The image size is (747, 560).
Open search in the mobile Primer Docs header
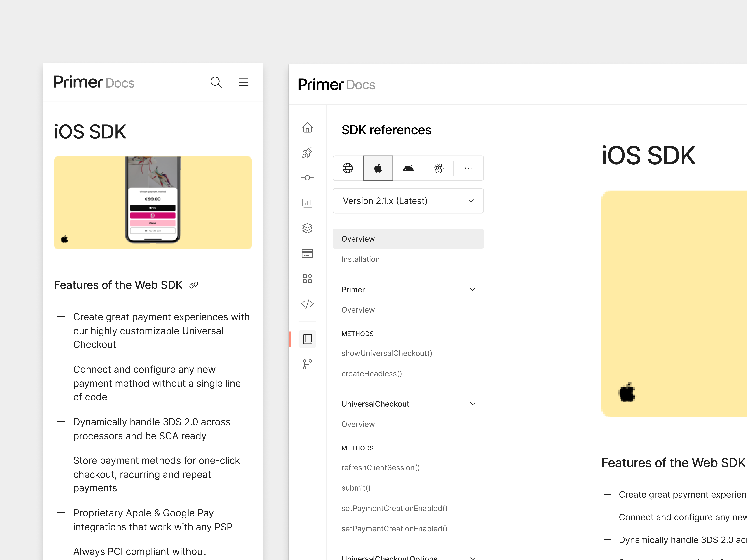[216, 82]
